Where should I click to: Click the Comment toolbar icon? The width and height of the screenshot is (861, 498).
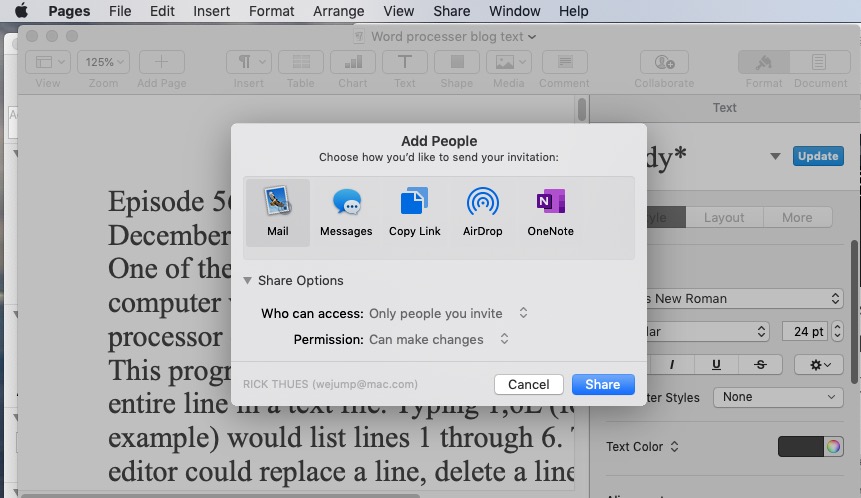click(x=564, y=62)
